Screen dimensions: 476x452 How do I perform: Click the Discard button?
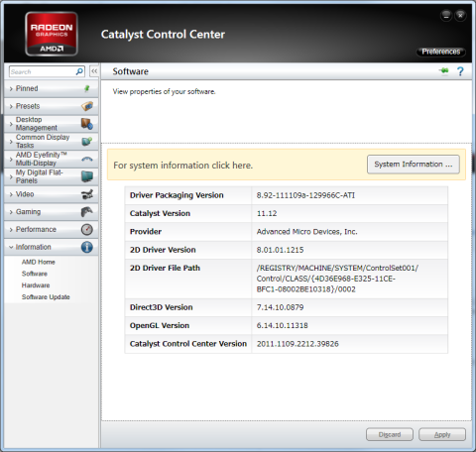(x=390, y=434)
